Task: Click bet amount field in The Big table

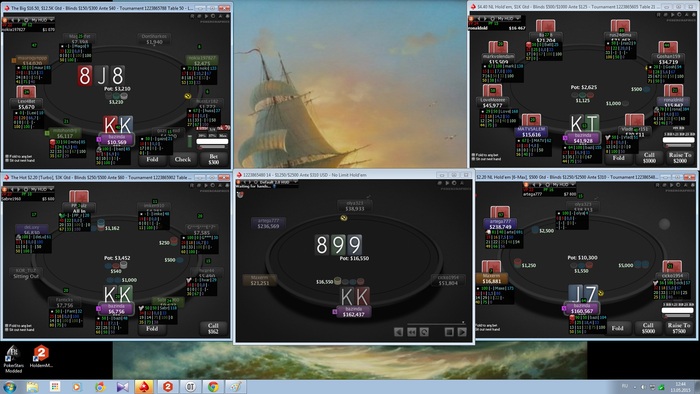Action: pyautogui.click(x=212, y=141)
